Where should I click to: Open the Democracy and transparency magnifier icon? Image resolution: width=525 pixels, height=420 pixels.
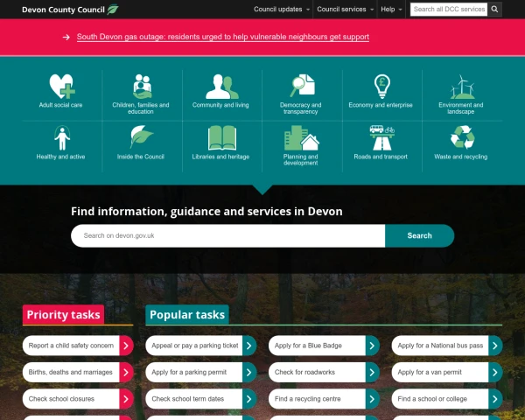302,86
